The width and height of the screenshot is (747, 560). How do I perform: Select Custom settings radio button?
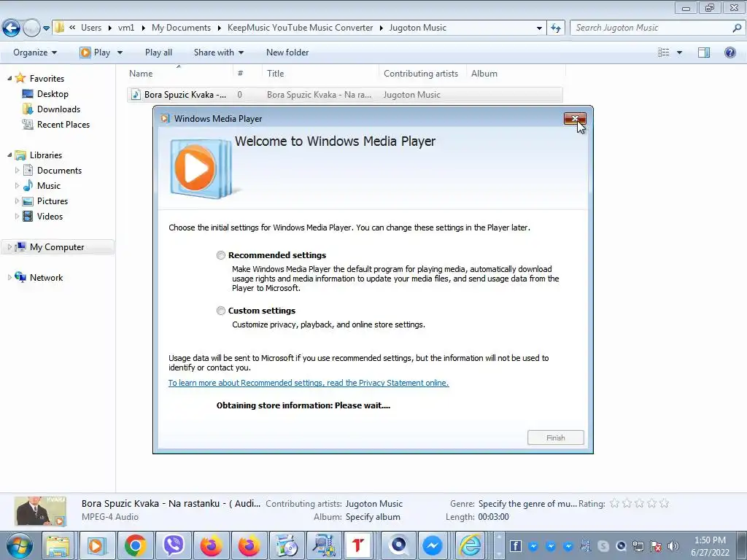click(220, 311)
